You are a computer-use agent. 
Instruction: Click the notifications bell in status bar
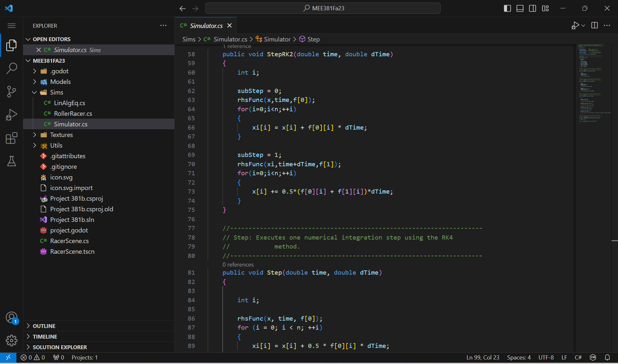(607, 358)
